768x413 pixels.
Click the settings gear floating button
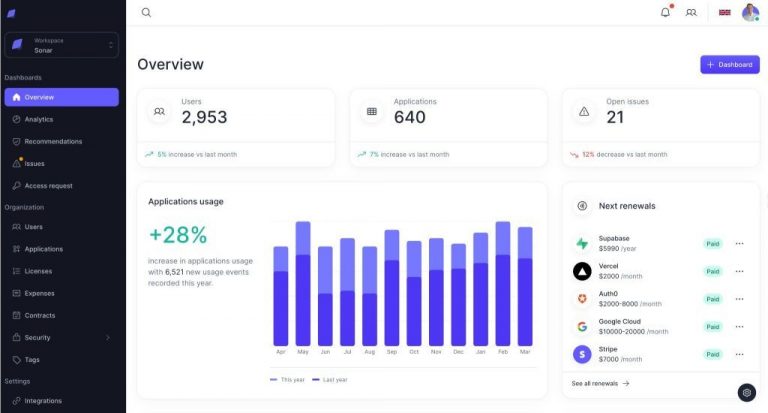click(x=746, y=392)
